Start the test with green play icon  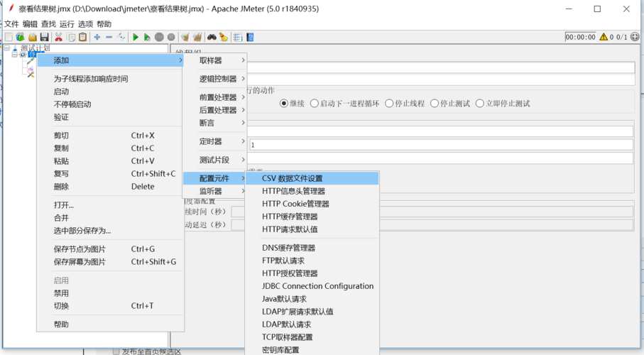[x=135, y=38]
